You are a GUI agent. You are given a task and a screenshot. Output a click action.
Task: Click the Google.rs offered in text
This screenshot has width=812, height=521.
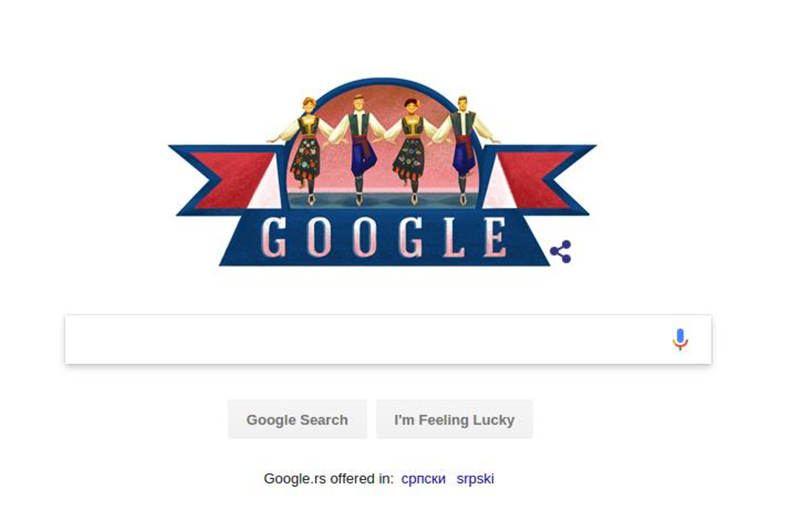click(x=328, y=478)
